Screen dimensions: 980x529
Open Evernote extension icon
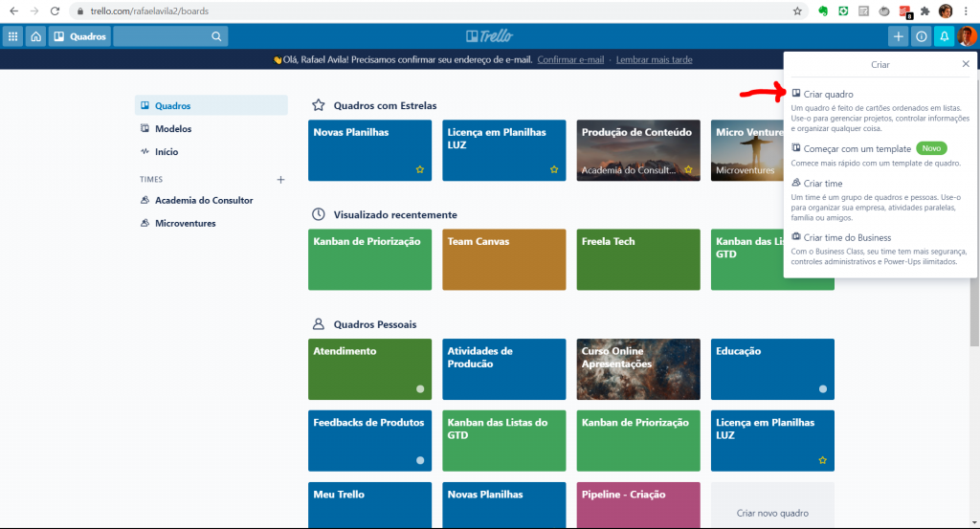pyautogui.click(x=823, y=11)
